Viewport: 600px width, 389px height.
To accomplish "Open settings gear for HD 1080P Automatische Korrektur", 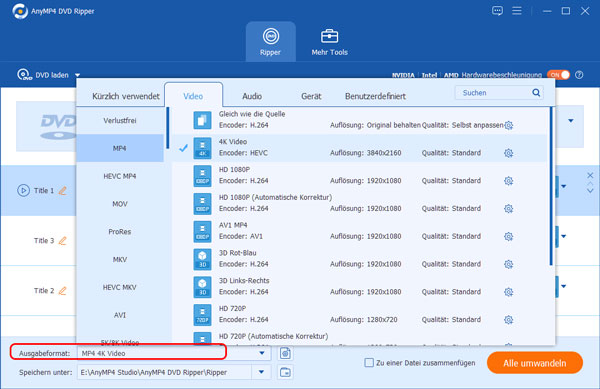I will pos(509,208).
